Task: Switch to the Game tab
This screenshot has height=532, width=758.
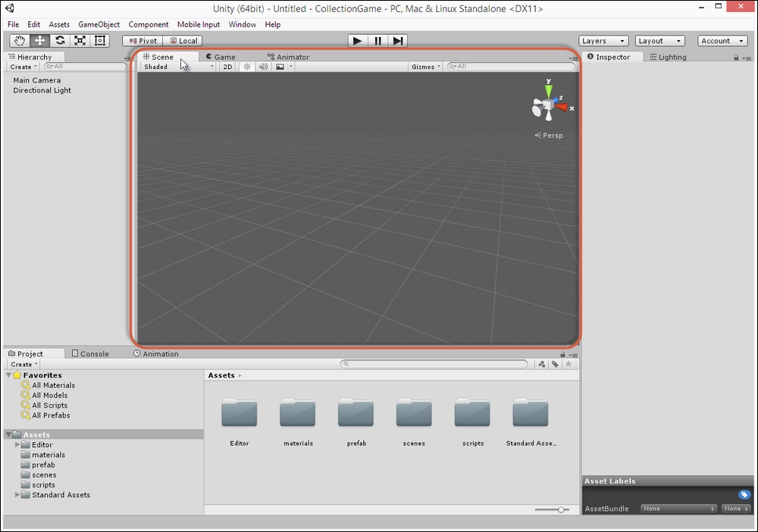Action: click(x=221, y=57)
